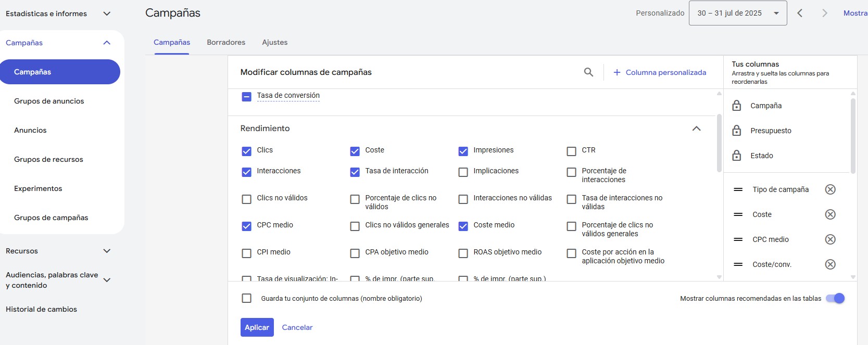Select highlighted Campañas item in sidebar
The image size is (868, 345).
(60, 72)
